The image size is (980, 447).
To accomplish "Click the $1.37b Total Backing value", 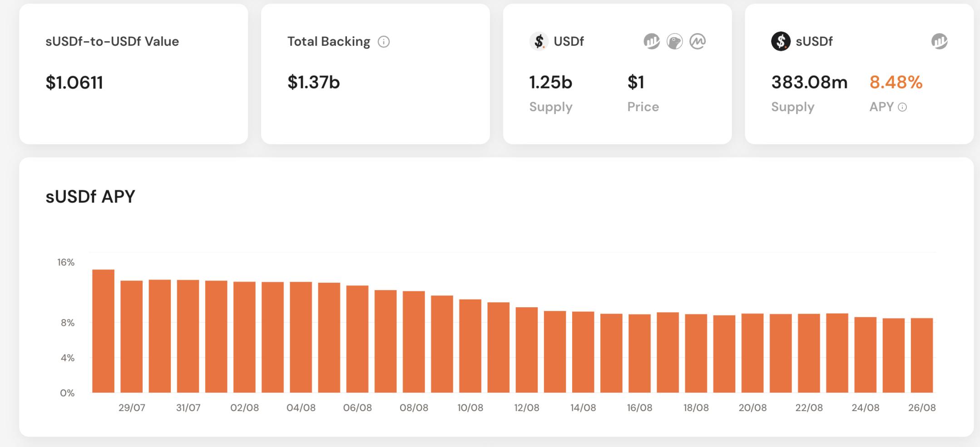I will 313,82.
